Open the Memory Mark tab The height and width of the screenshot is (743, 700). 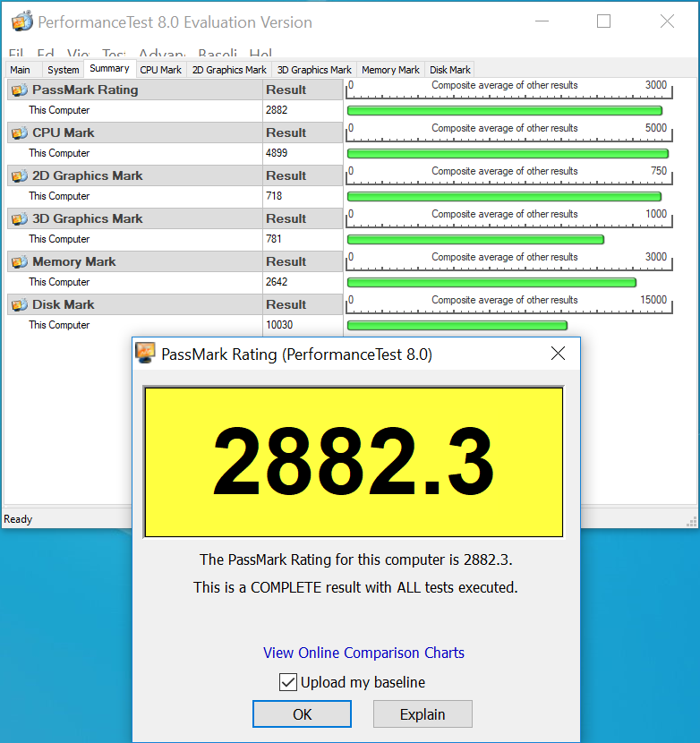pyautogui.click(x=390, y=70)
